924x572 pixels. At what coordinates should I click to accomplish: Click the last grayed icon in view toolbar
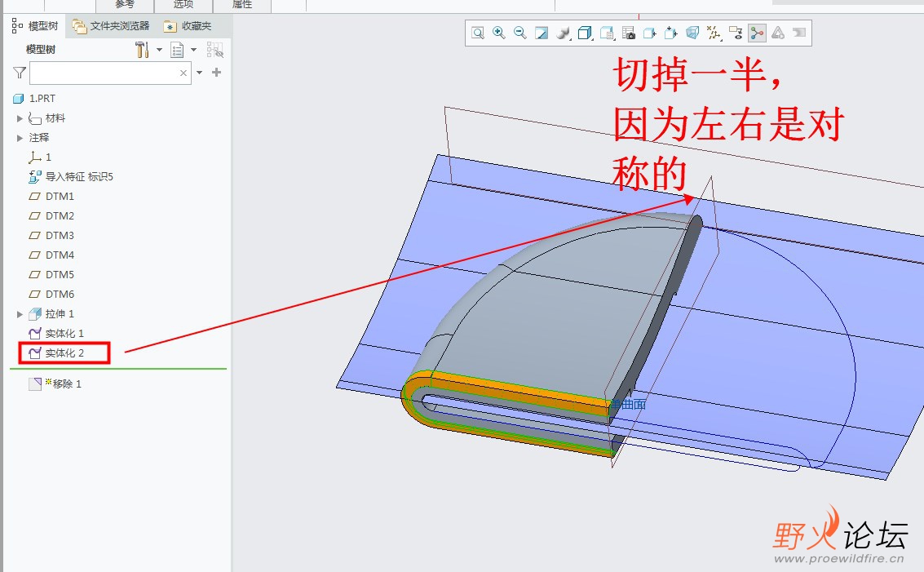tap(799, 33)
